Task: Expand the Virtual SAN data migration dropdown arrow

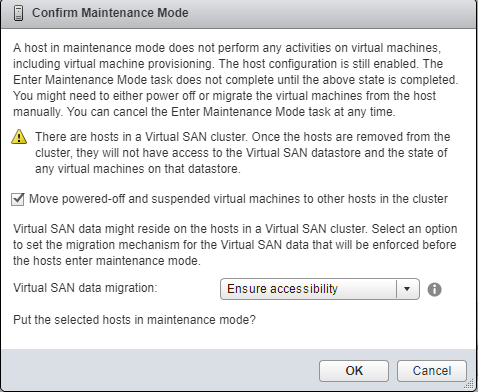Action: 407,289
